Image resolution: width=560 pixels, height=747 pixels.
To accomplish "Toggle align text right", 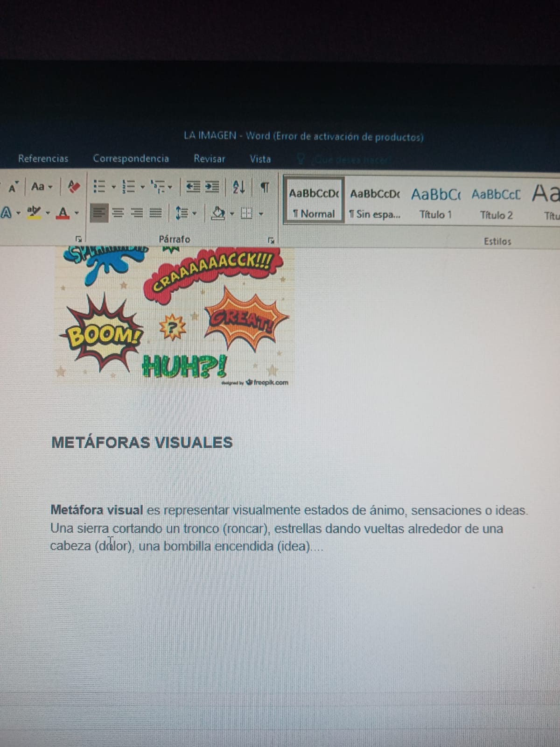I will [137, 214].
